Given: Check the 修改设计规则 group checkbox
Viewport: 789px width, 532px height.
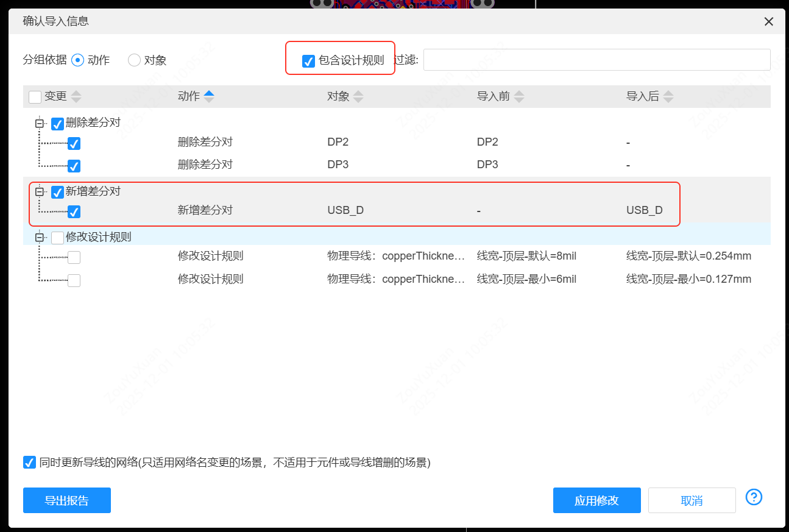Looking at the screenshot, I should (x=57, y=238).
